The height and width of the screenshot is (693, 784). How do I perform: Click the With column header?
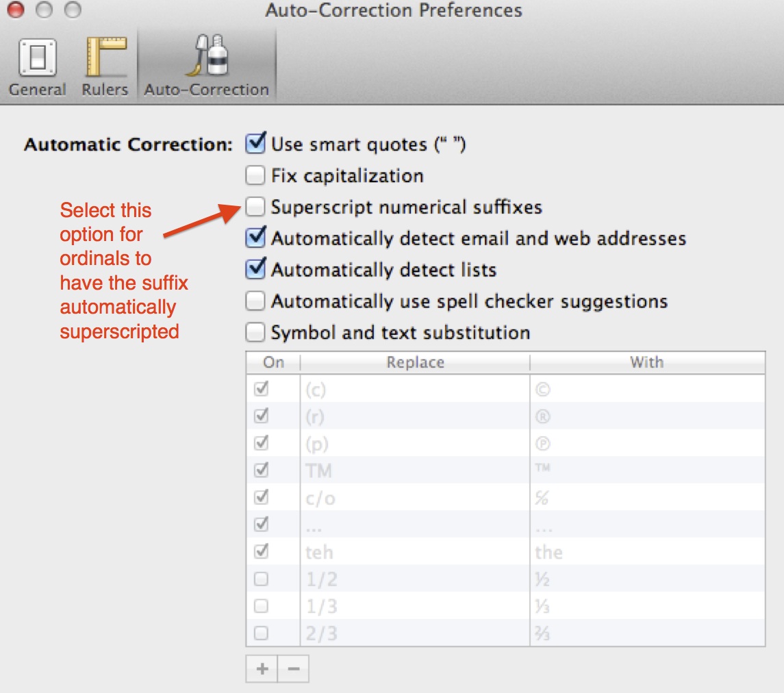pyautogui.click(x=646, y=362)
